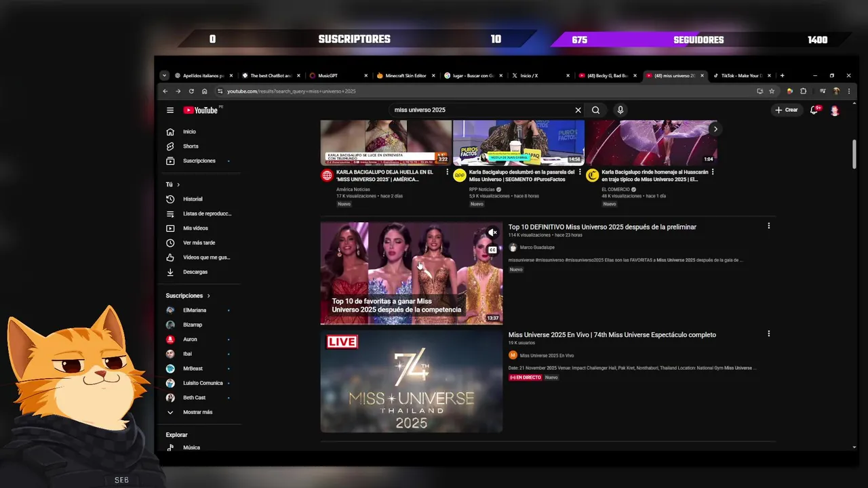Click the browser home icon
This screenshot has height=488, width=868.
pyautogui.click(x=204, y=91)
